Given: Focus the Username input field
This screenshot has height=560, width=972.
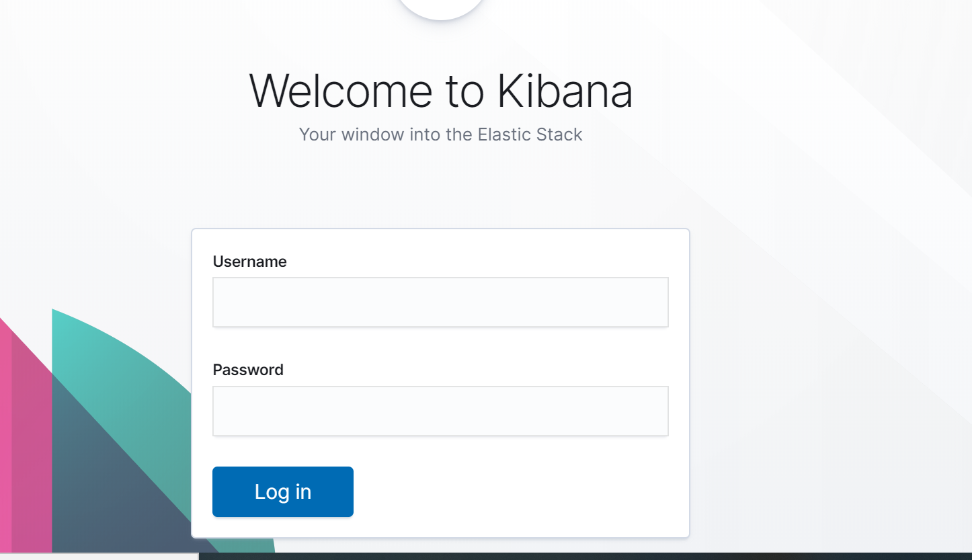Looking at the screenshot, I should point(440,302).
